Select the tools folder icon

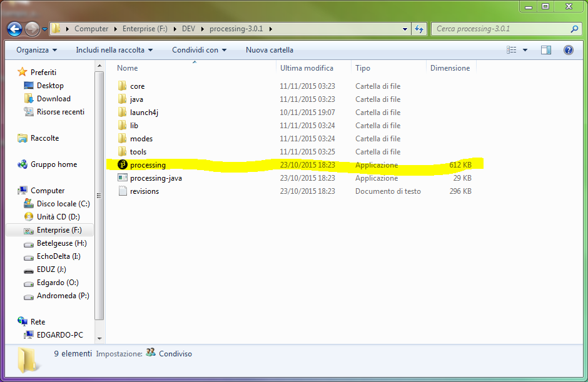[x=122, y=151]
